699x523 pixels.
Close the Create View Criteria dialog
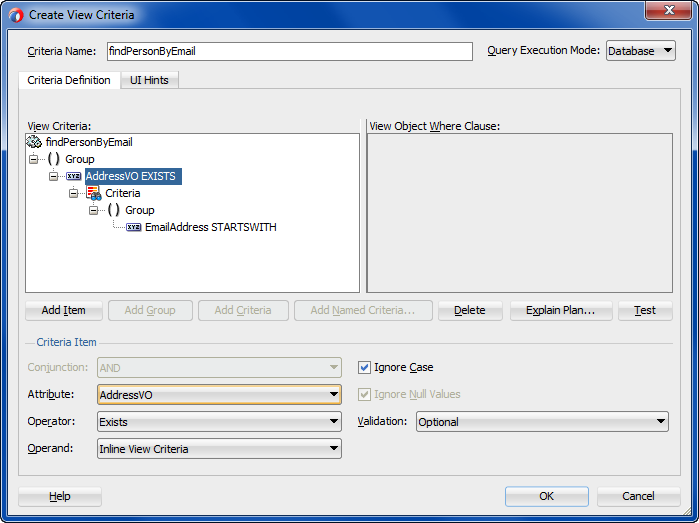(x=669, y=10)
